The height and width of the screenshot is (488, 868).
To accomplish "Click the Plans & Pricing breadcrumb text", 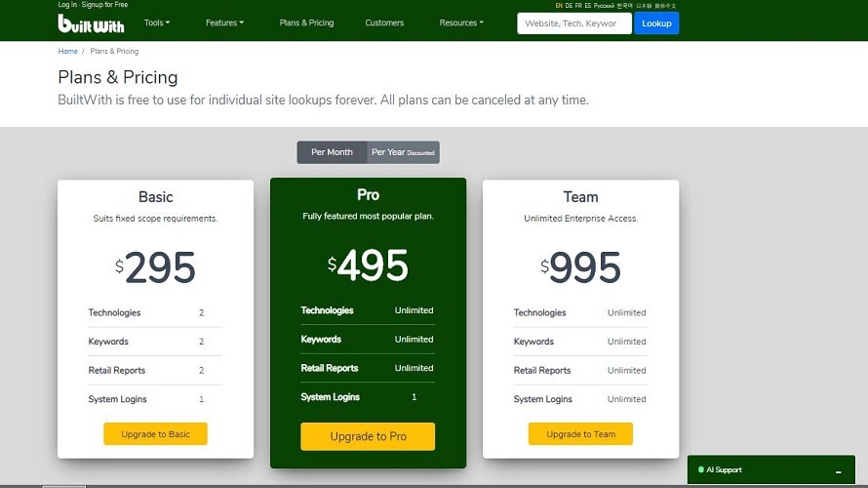I will pos(114,51).
